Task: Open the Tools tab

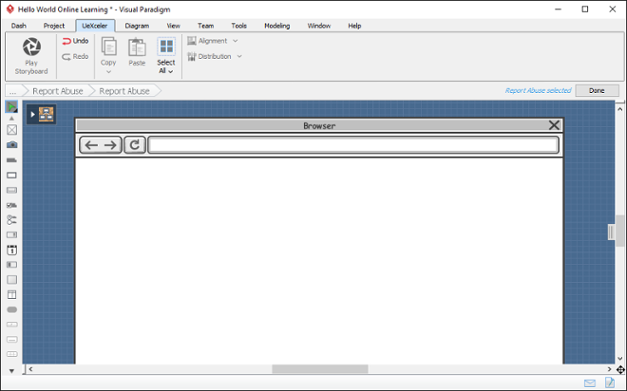Action: [239, 26]
